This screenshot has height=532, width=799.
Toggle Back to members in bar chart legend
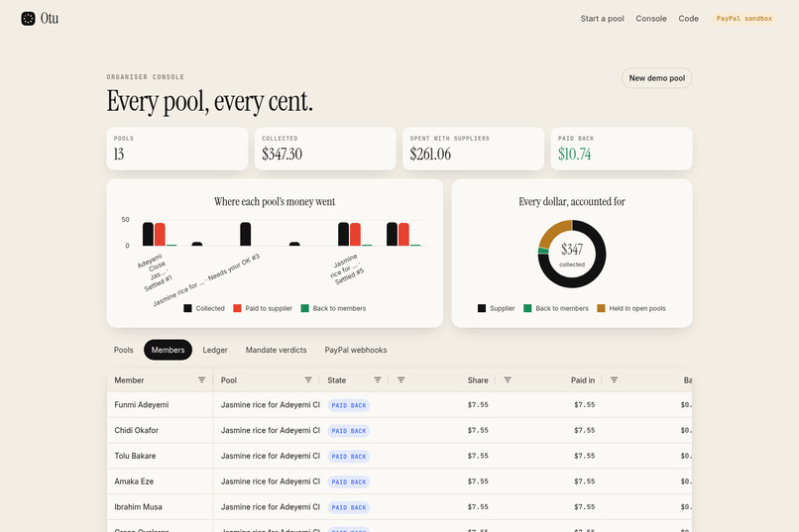(x=333, y=308)
